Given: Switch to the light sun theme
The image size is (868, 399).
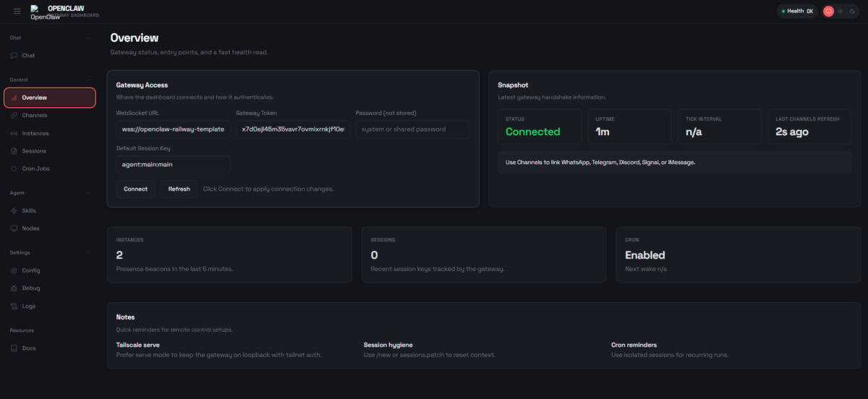Looking at the screenshot, I should pyautogui.click(x=841, y=11).
